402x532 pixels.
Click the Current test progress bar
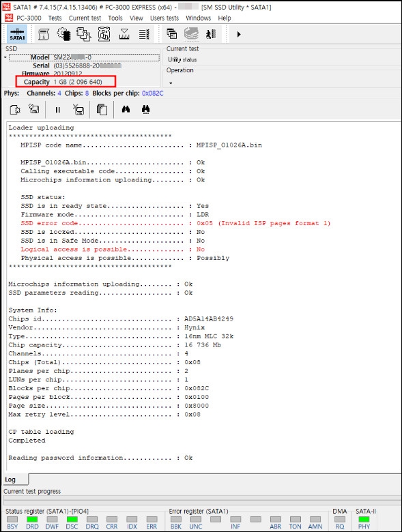click(x=202, y=501)
